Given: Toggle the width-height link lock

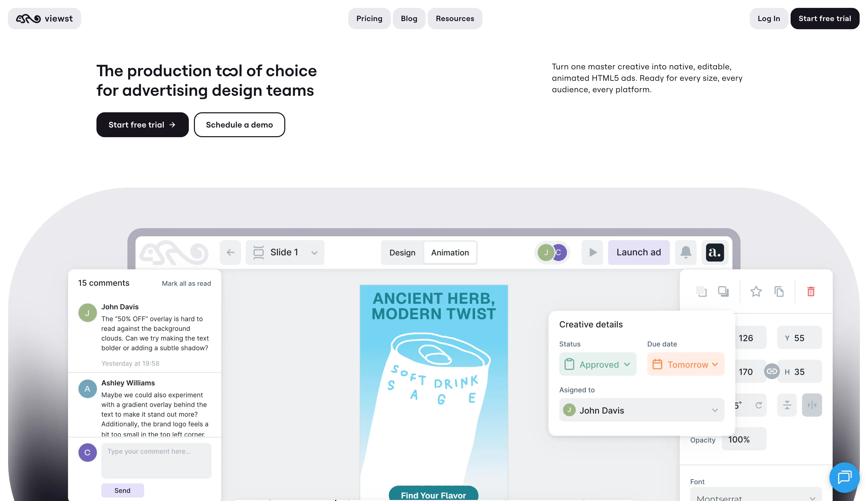Looking at the screenshot, I should point(771,371).
